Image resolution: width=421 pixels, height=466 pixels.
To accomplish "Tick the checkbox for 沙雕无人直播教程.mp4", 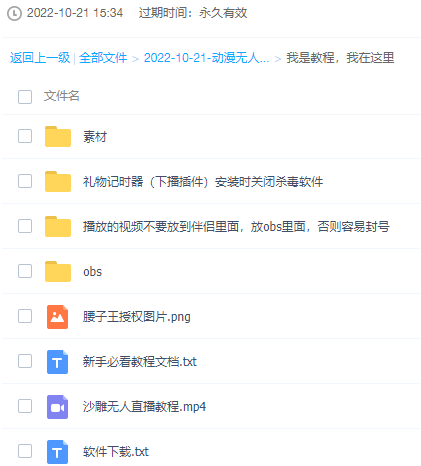I will pos(25,406).
